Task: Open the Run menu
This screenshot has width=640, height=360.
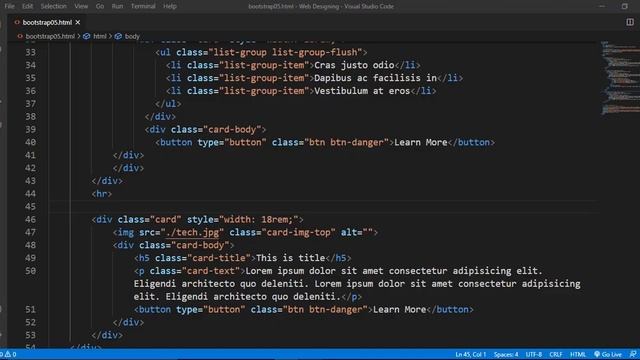Action: click(x=117, y=6)
